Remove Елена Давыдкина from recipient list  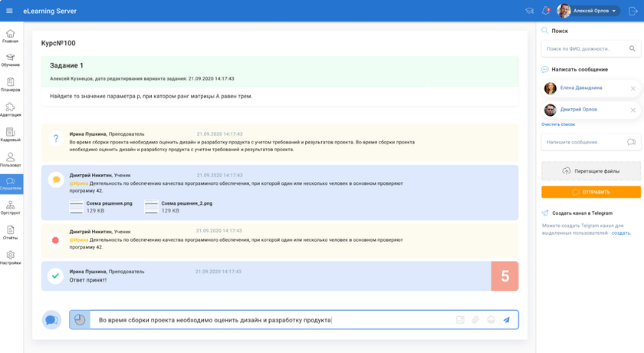[632, 88]
